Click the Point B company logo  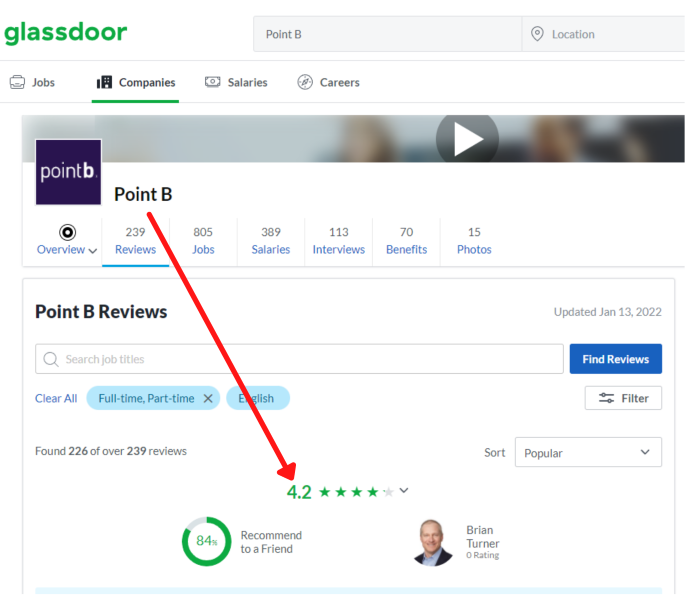(68, 172)
